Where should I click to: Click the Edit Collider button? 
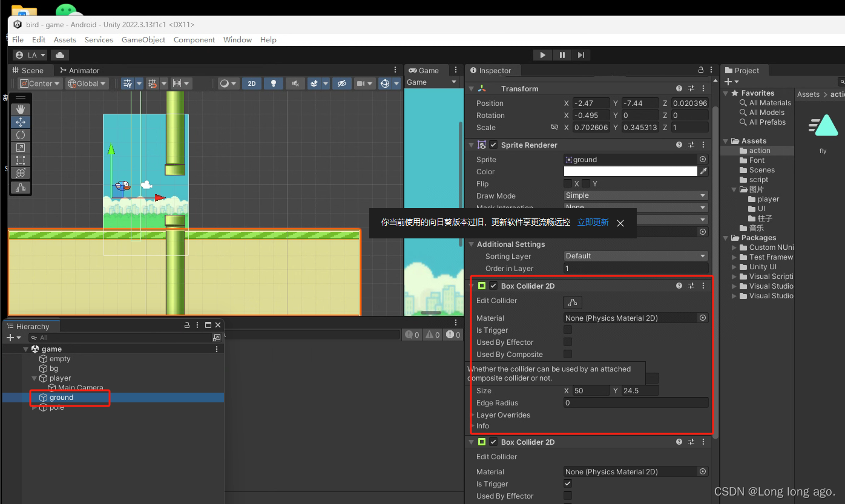[x=573, y=302]
